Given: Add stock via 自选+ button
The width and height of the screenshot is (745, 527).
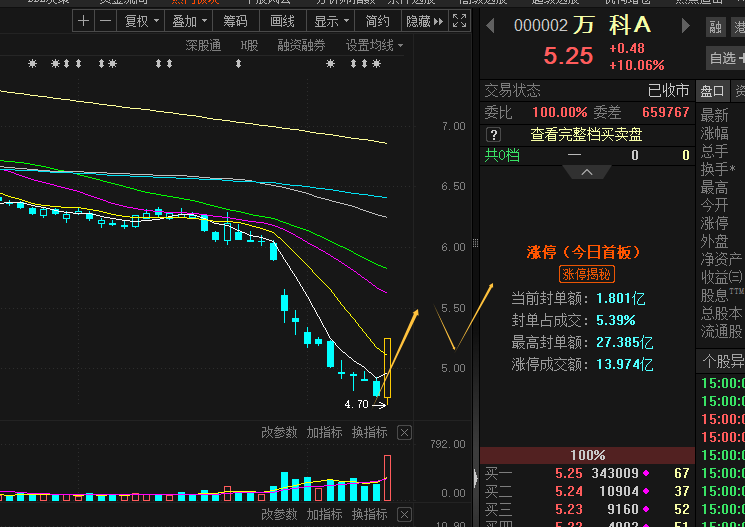Looking at the screenshot, I should tap(726, 58).
